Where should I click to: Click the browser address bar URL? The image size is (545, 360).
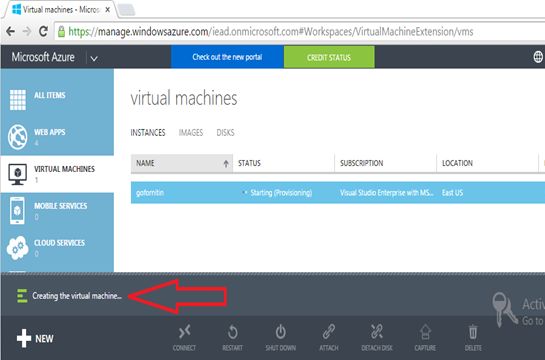pyautogui.click(x=271, y=32)
